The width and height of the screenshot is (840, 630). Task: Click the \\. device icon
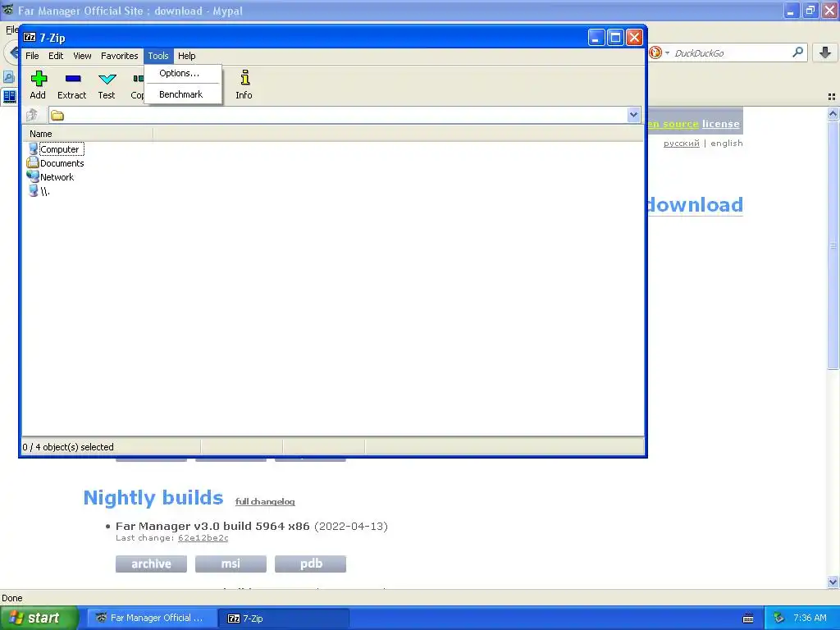[x=33, y=190]
